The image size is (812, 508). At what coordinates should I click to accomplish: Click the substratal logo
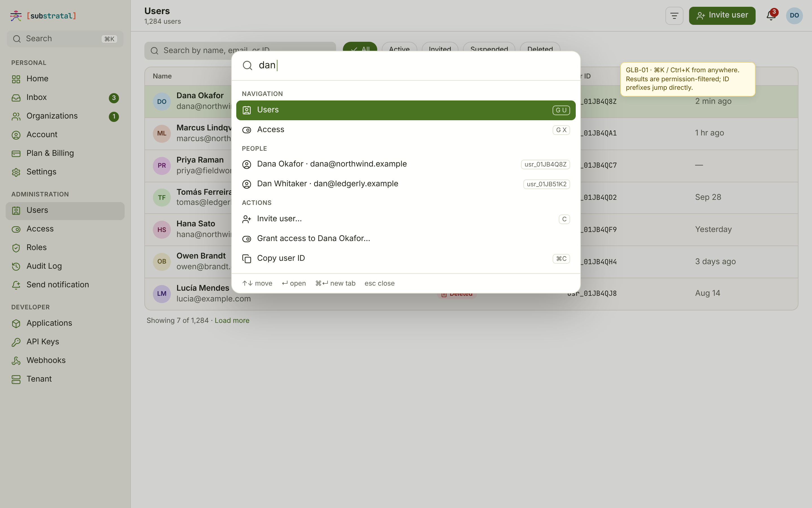click(43, 16)
